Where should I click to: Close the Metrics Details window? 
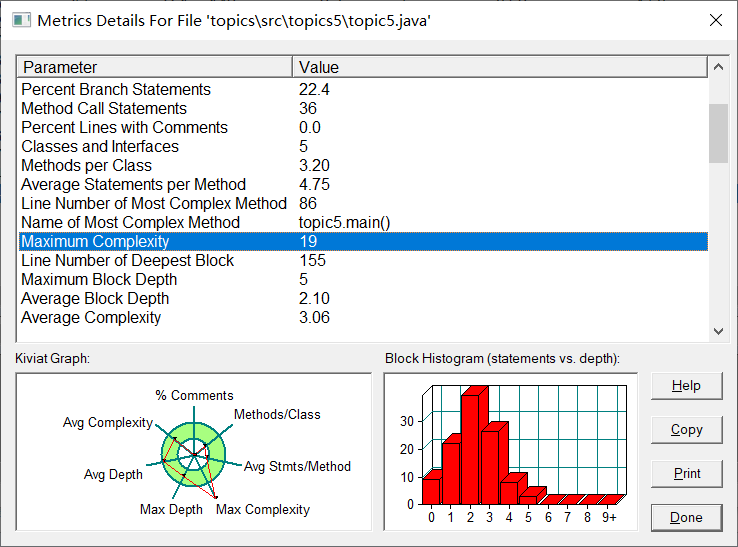[716, 20]
